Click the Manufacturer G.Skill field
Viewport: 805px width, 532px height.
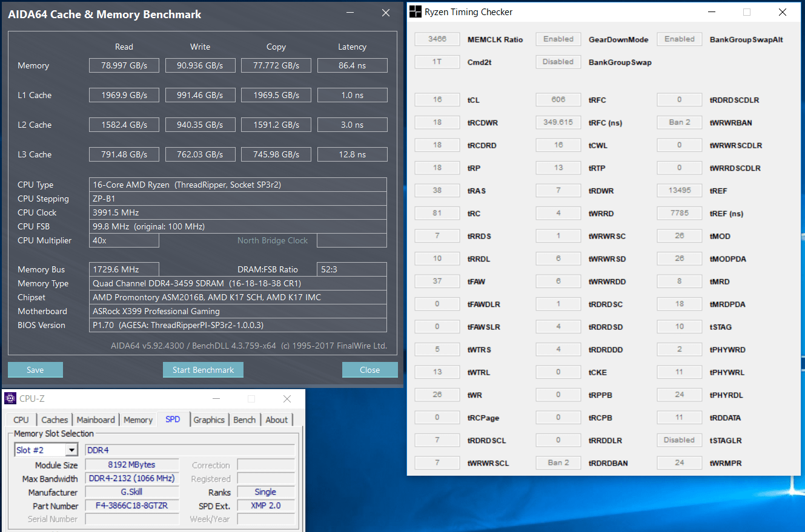pos(131,492)
